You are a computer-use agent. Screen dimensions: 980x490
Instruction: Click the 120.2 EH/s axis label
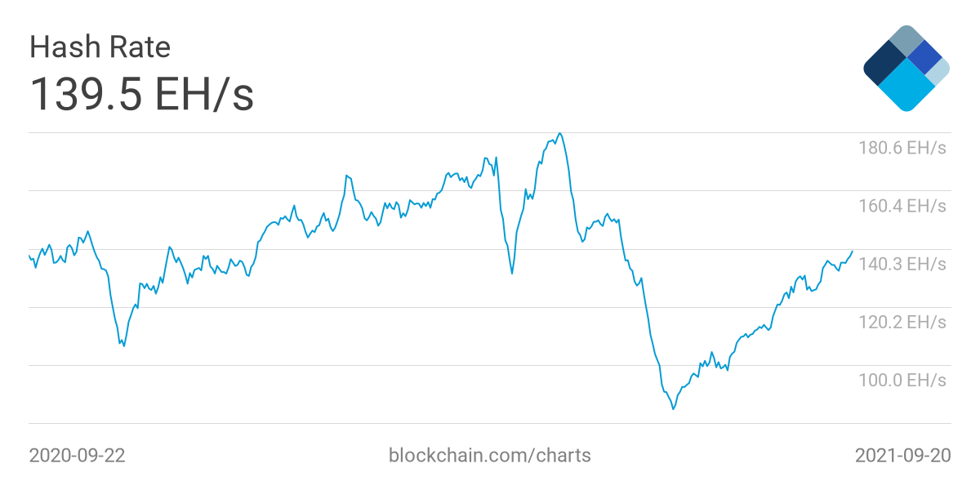(x=902, y=322)
